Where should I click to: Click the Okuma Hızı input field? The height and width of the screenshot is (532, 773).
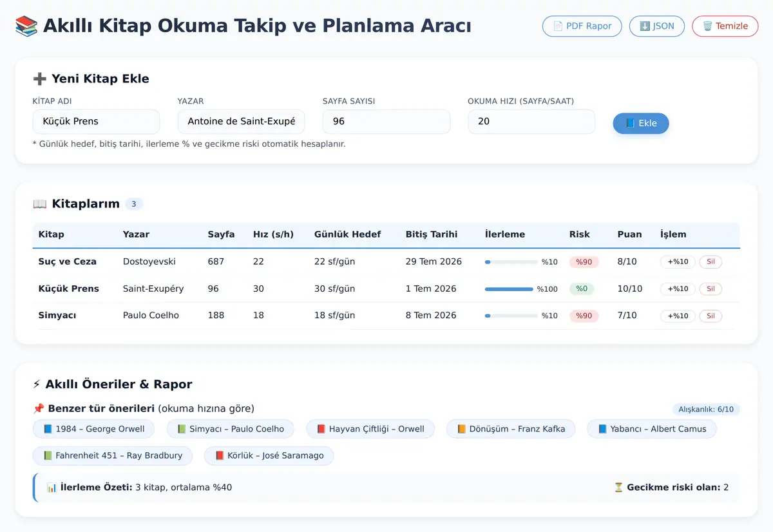531,121
